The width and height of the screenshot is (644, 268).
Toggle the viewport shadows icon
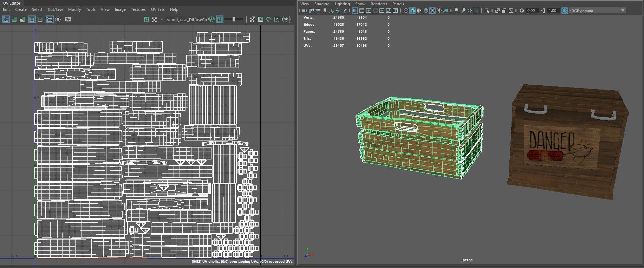click(446, 11)
